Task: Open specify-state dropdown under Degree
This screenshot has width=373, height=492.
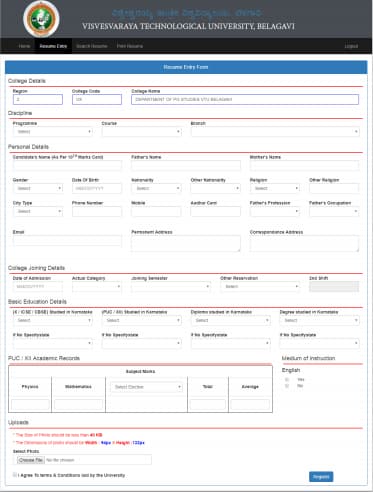Action: pos(320,343)
